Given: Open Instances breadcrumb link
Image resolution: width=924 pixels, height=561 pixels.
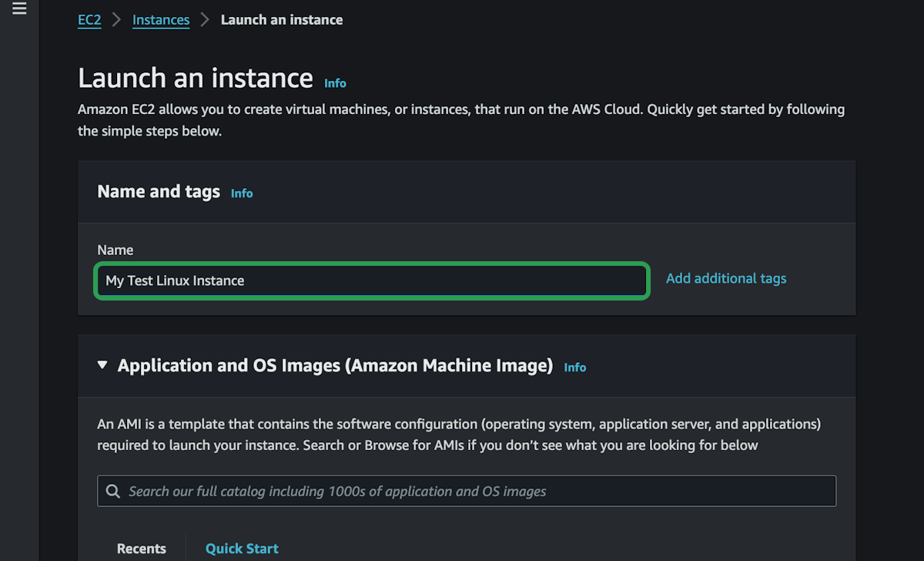Looking at the screenshot, I should click(161, 20).
